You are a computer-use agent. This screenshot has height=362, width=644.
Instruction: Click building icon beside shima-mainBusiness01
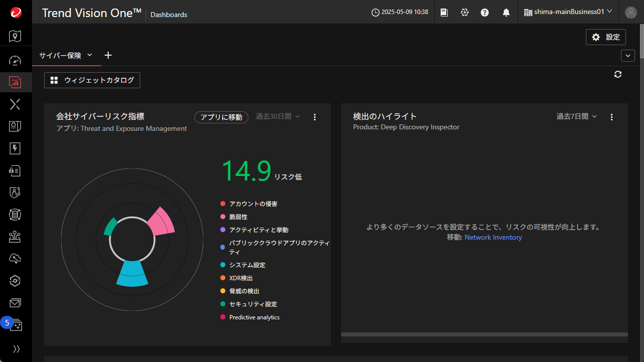point(528,12)
